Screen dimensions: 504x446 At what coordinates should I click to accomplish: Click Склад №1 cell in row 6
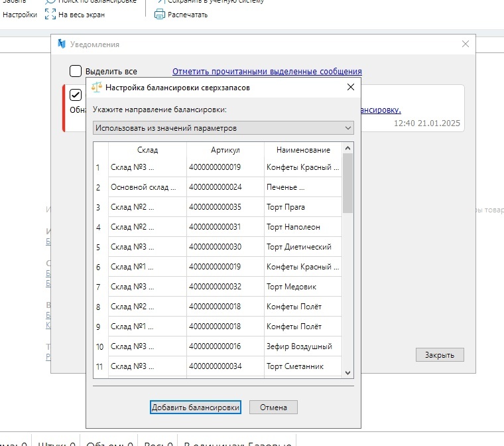coord(147,267)
